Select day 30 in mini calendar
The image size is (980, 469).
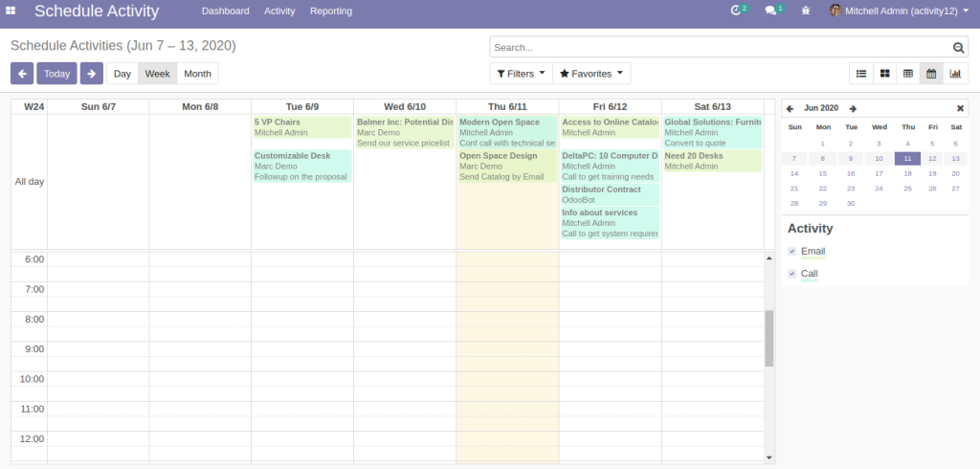pyautogui.click(x=851, y=204)
